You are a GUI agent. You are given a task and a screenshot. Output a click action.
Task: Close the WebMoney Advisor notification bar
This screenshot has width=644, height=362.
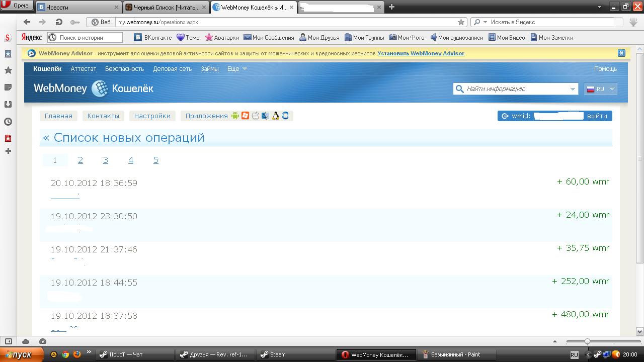tap(621, 53)
